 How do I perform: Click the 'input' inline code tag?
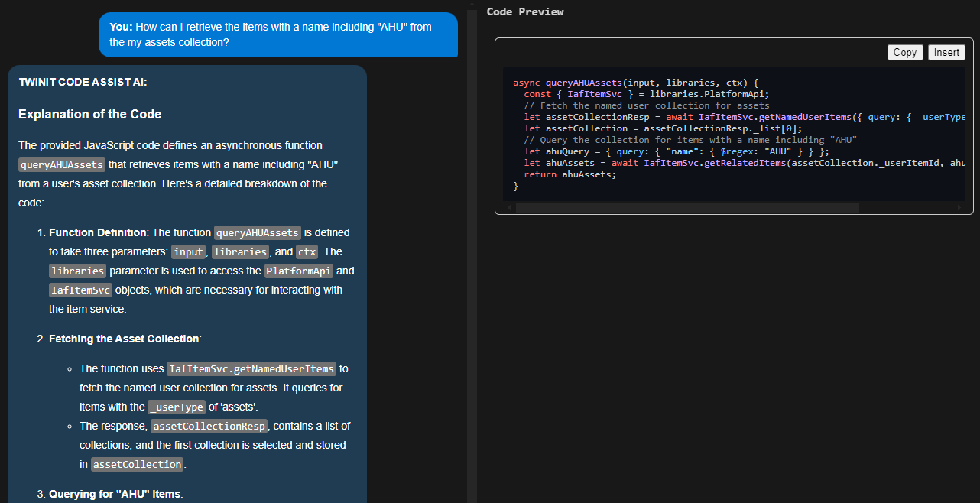click(x=188, y=251)
